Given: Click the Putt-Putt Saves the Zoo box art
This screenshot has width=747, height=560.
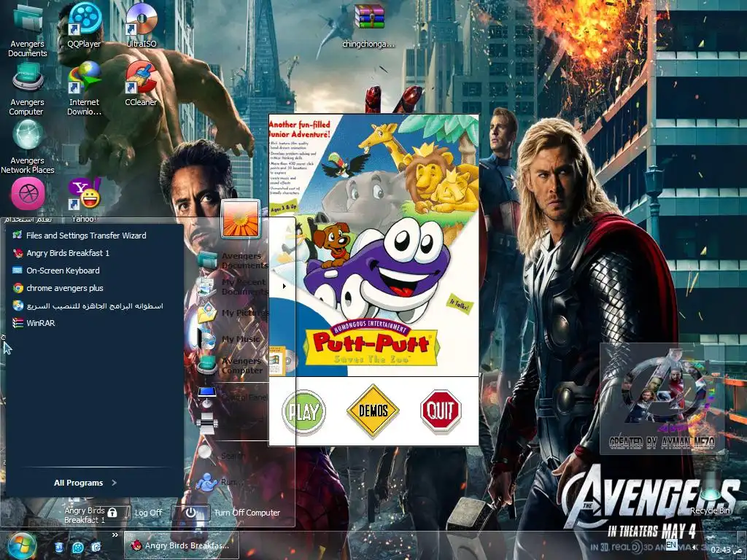Looking at the screenshot, I should [x=373, y=245].
